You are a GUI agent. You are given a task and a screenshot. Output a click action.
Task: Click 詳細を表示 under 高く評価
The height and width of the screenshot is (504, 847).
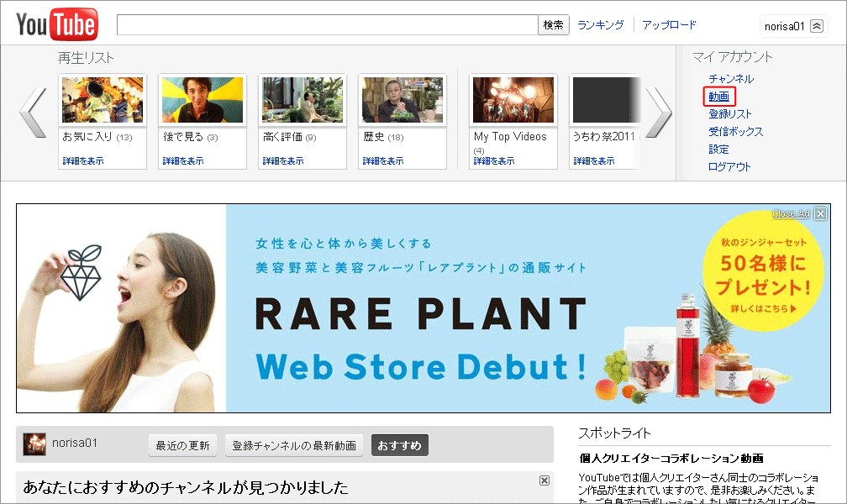[x=283, y=161]
